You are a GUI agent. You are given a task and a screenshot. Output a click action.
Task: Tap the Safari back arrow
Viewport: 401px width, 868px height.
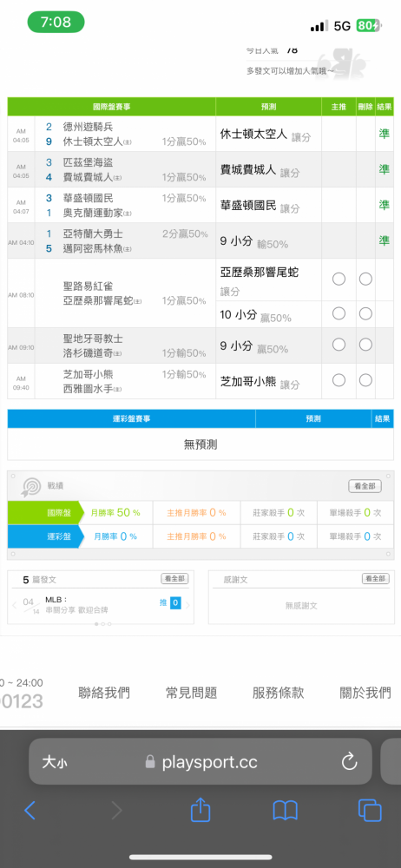[30, 811]
